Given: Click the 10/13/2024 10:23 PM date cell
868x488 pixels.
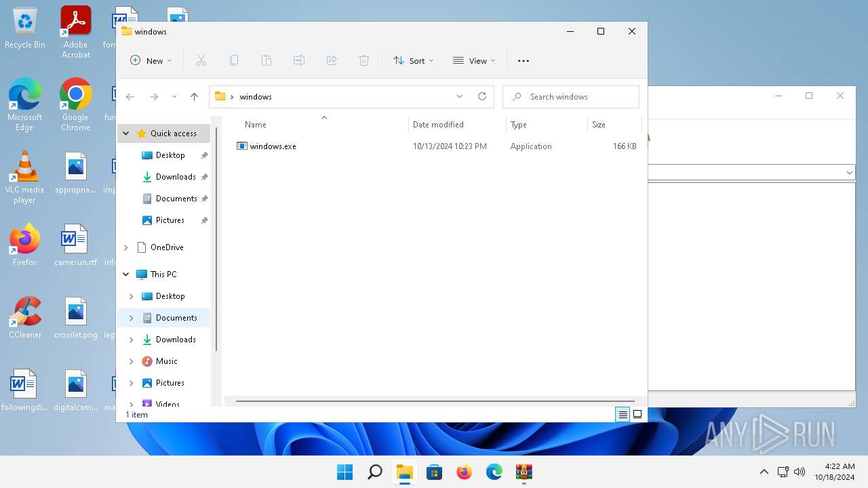Looking at the screenshot, I should click(450, 146).
